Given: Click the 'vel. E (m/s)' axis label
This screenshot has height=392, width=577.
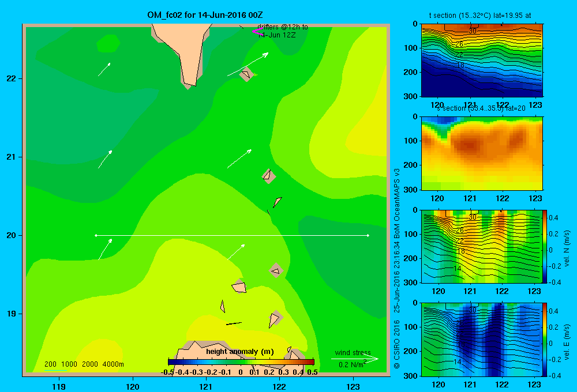Looking at the screenshot, I should 567,342.
